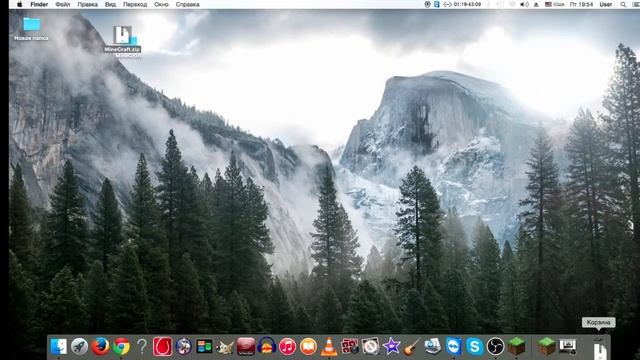The image size is (640, 360).
Task: Launch OBS from the Dock
Action: [495, 347]
